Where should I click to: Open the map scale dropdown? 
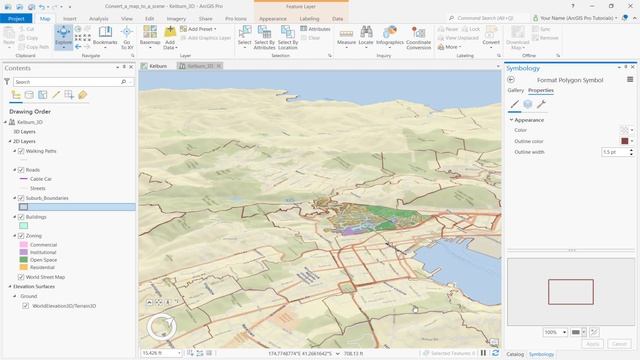(x=179, y=353)
